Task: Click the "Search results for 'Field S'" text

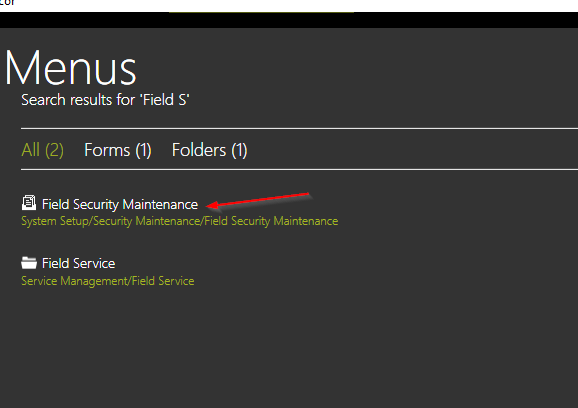Action: point(105,100)
